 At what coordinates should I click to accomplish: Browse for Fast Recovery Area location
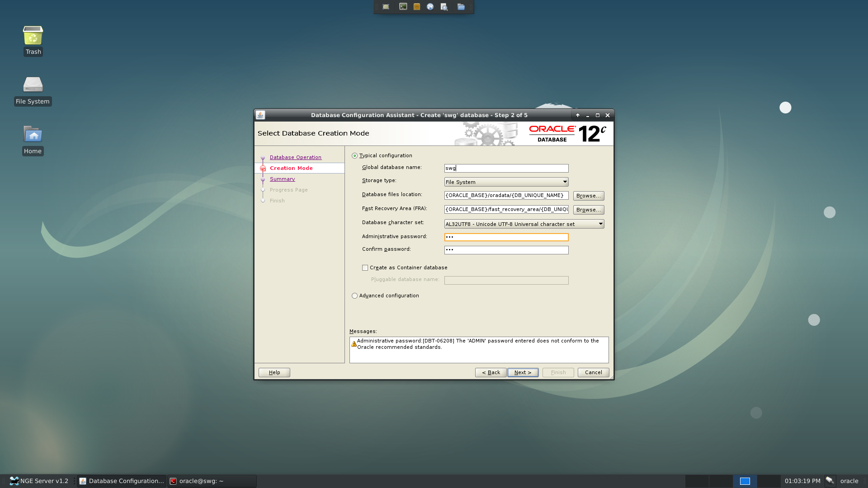(588, 210)
